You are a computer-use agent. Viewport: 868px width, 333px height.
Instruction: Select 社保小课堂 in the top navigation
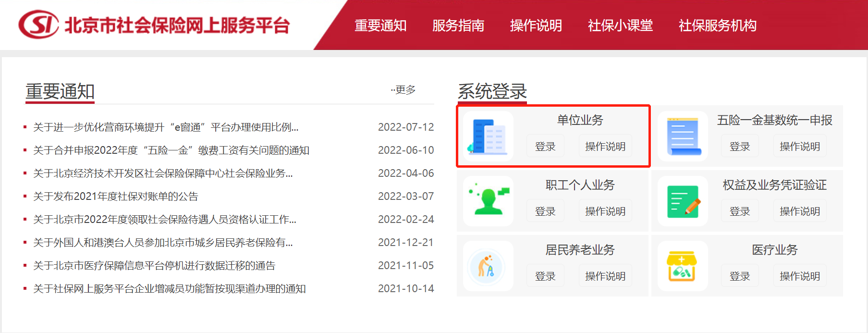pos(620,25)
